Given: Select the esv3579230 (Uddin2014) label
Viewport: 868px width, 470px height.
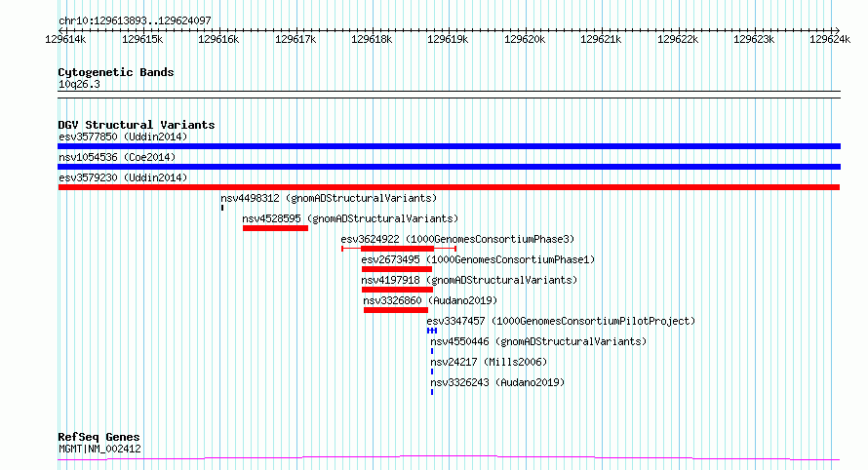Looking at the screenshot, I should [123, 177].
